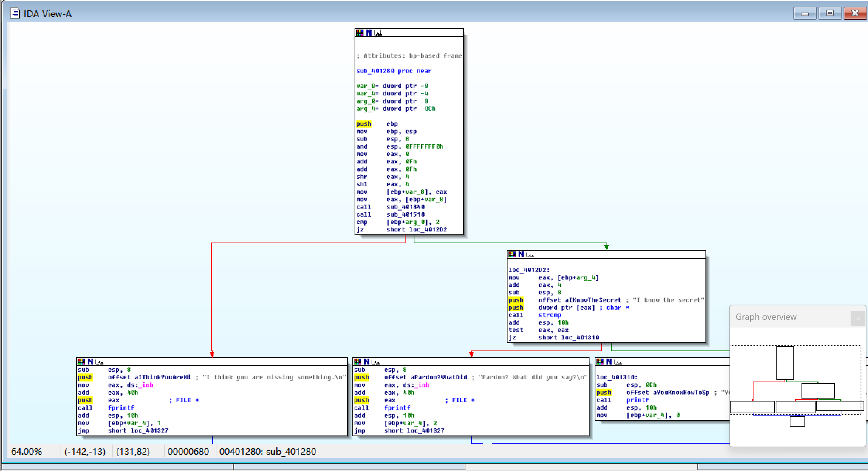Image resolution: width=868 pixels, height=471 pixels.
Task: Click the aIKnowTheSecret offset operand
Action: pyautogui.click(x=593, y=300)
